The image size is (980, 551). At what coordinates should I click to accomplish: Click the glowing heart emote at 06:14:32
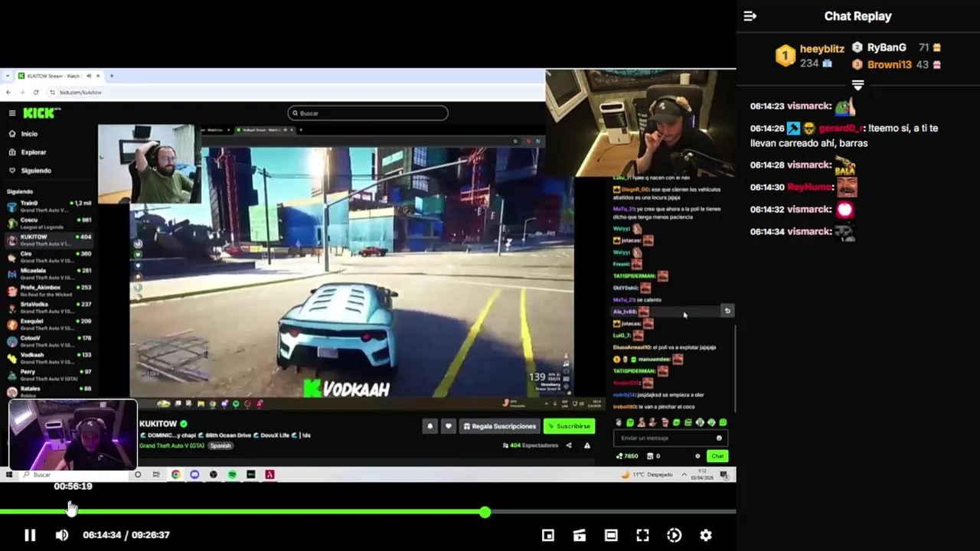coord(844,209)
